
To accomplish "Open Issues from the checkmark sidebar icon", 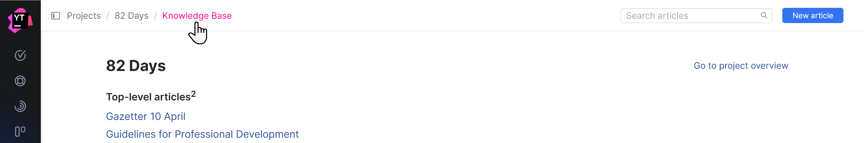I will pyautogui.click(x=20, y=56).
